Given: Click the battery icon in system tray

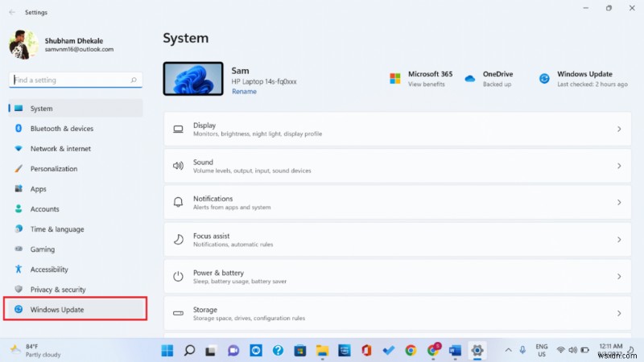Looking at the screenshot, I should [x=585, y=350].
